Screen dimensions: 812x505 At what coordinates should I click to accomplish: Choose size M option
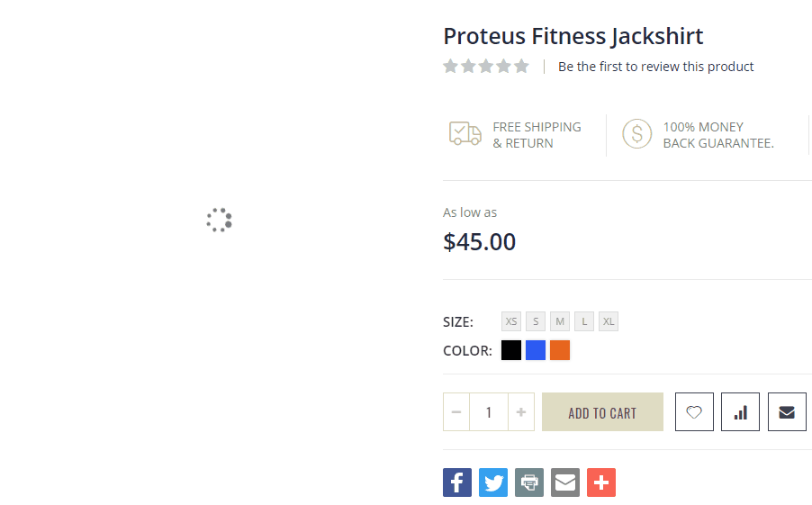[x=560, y=321]
